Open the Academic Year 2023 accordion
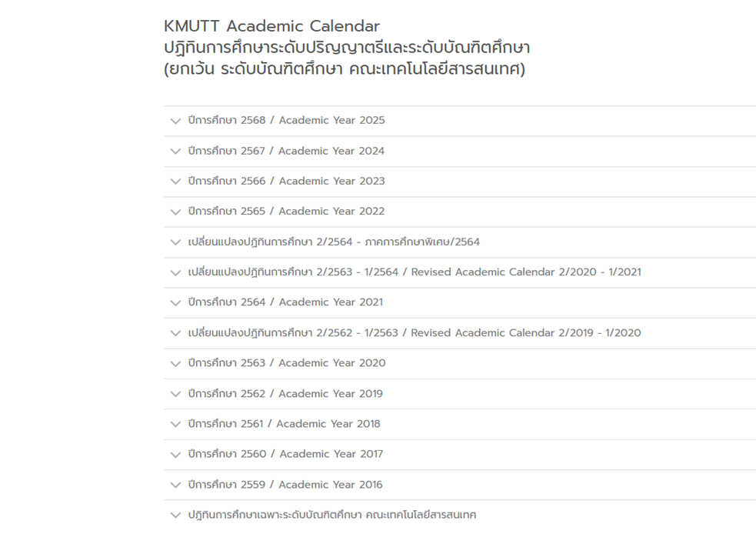Viewport: 756px width, 537px height. point(286,182)
